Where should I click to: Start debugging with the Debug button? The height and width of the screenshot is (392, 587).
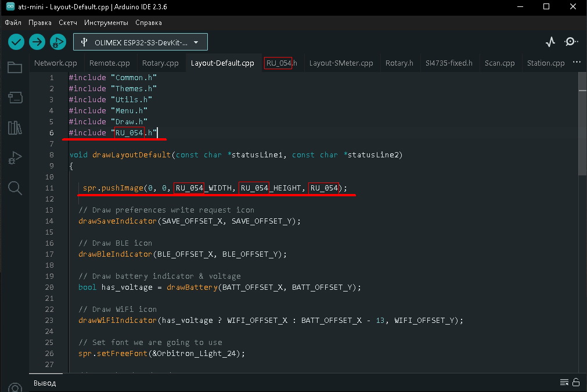tap(58, 42)
